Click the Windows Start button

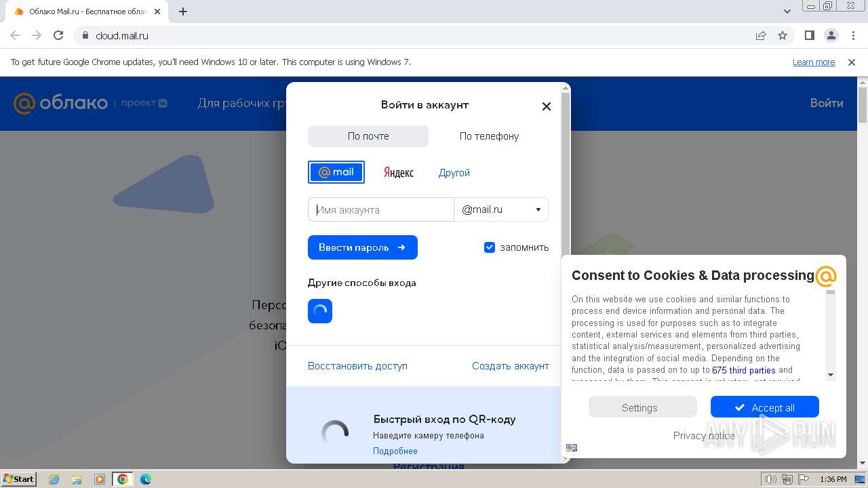click(19, 479)
